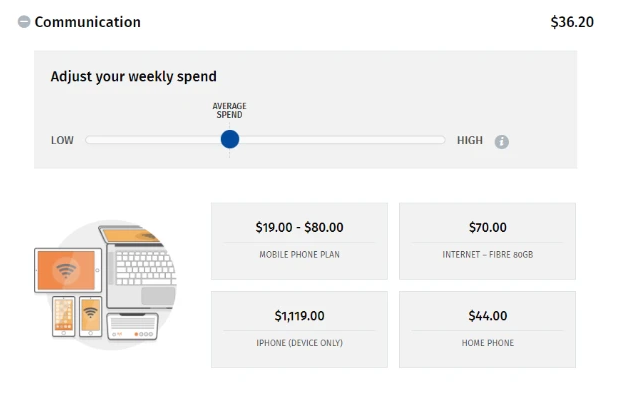The height and width of the screenshot is (403, 643).
Task: Select the Mobile Phone Plan card
Action: (x=299, y=241)
